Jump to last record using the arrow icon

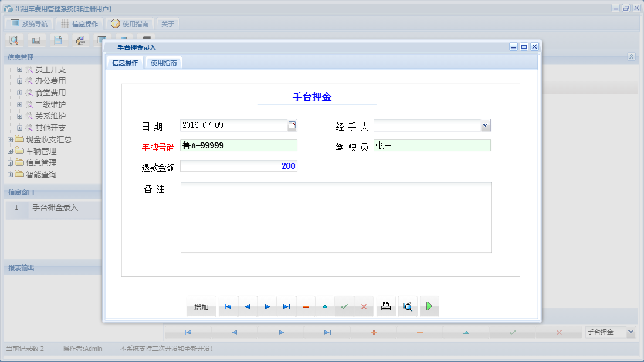[286, 306]
